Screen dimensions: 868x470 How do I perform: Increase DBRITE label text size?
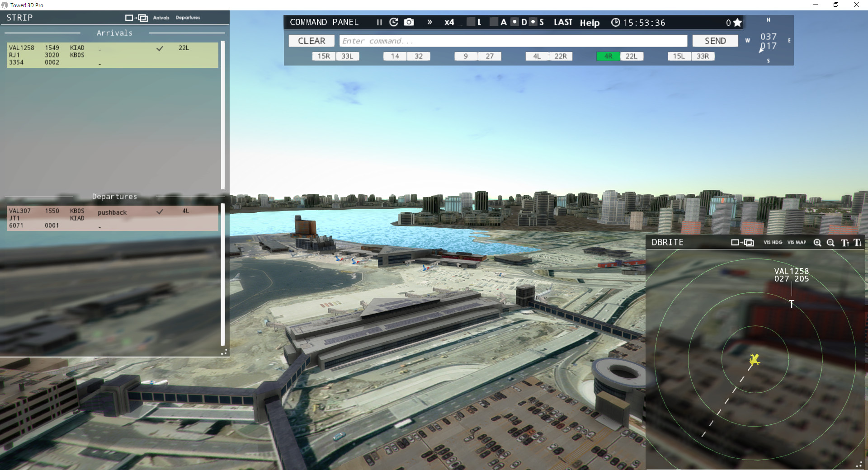[x=844, y=243]
